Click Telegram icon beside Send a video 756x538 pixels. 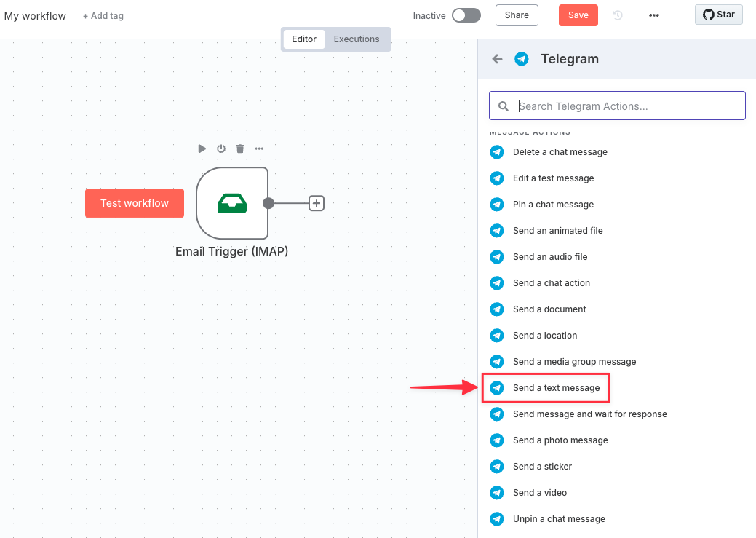click(497, 493)
